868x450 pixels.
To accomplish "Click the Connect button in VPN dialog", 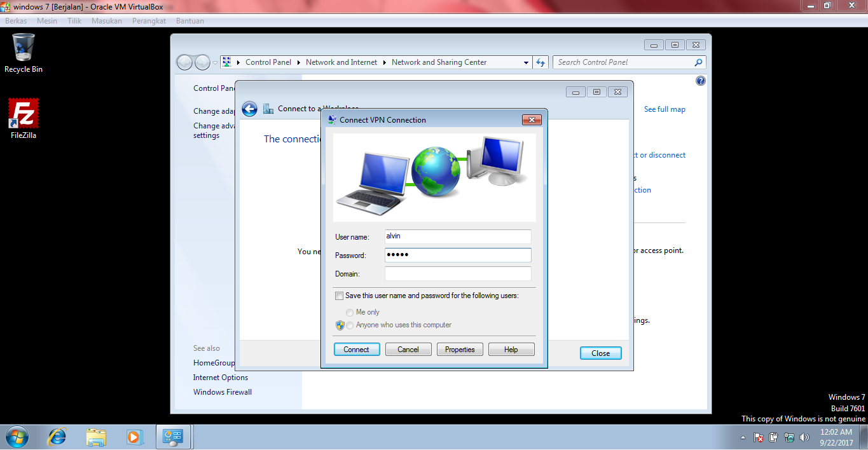I will tap(357, 350).
